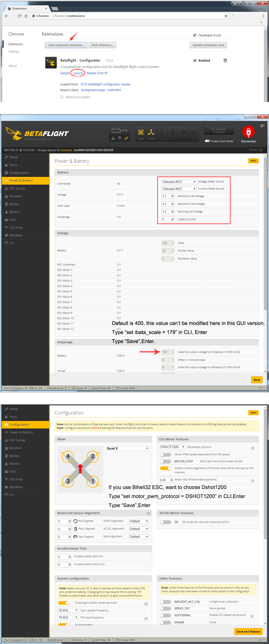Open the GYRO Alignment dropdown
Viewport: 269px width, 644px height.
tap(139, 521)
